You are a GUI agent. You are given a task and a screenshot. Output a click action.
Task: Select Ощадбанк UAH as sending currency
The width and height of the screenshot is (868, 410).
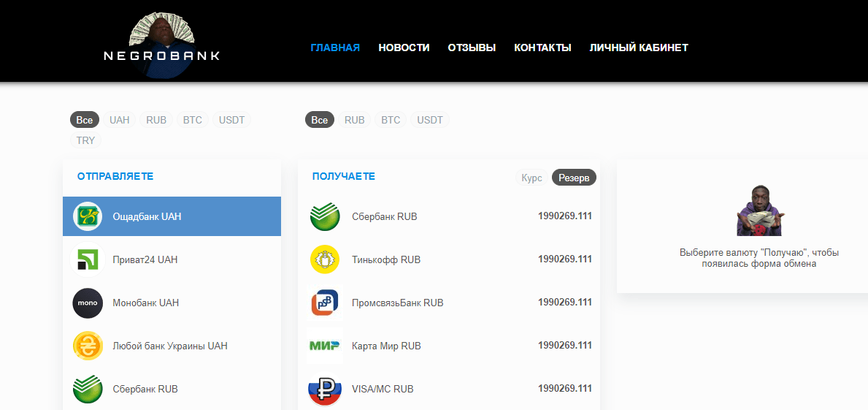(172, 216)
